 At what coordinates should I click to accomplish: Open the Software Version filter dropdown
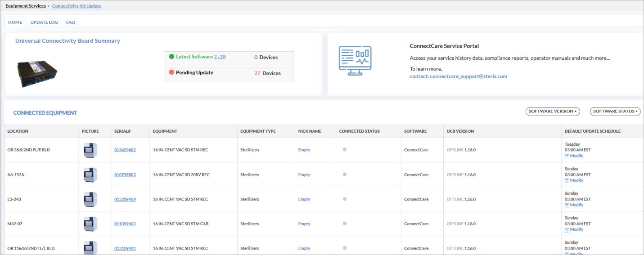click(553, 111)
